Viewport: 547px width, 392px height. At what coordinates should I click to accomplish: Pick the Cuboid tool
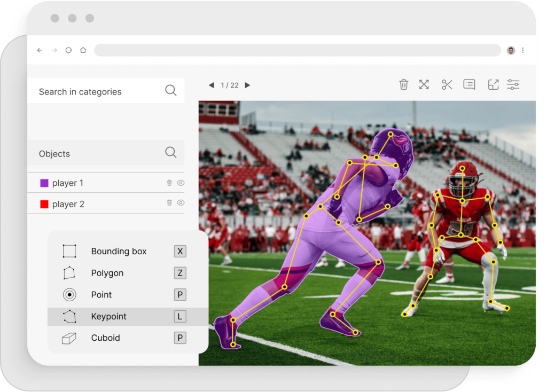[x=105, y=338]
